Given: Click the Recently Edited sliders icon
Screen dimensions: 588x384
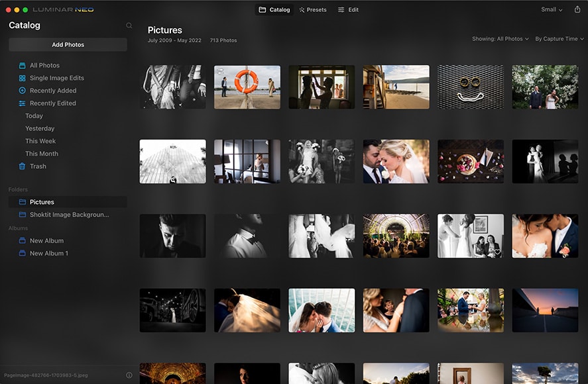Looking at the screenshot, I should pos(22,103).
